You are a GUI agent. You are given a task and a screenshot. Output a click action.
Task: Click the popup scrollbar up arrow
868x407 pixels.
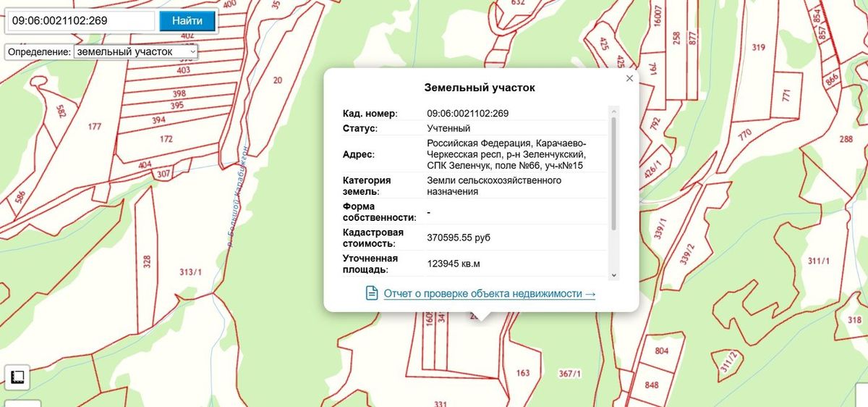pos(614,112)
